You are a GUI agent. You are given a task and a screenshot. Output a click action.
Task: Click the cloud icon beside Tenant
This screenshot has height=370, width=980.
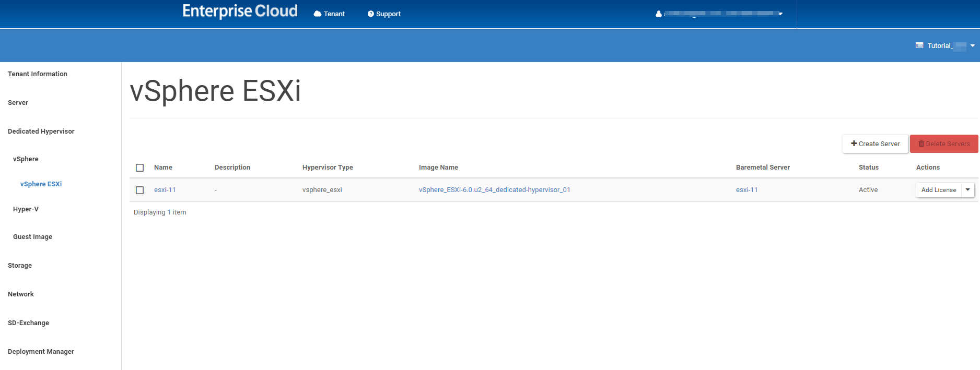tap(317, 14)
